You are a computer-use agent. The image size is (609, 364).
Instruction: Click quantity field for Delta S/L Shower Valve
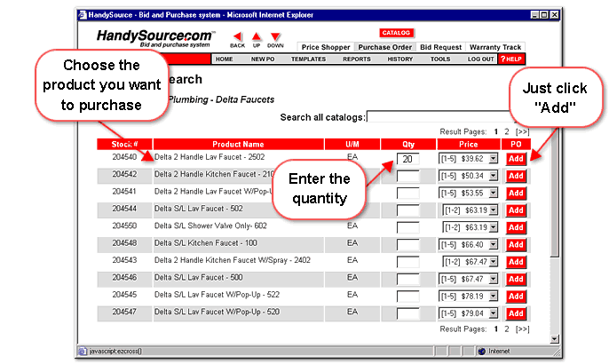point(408,226)
